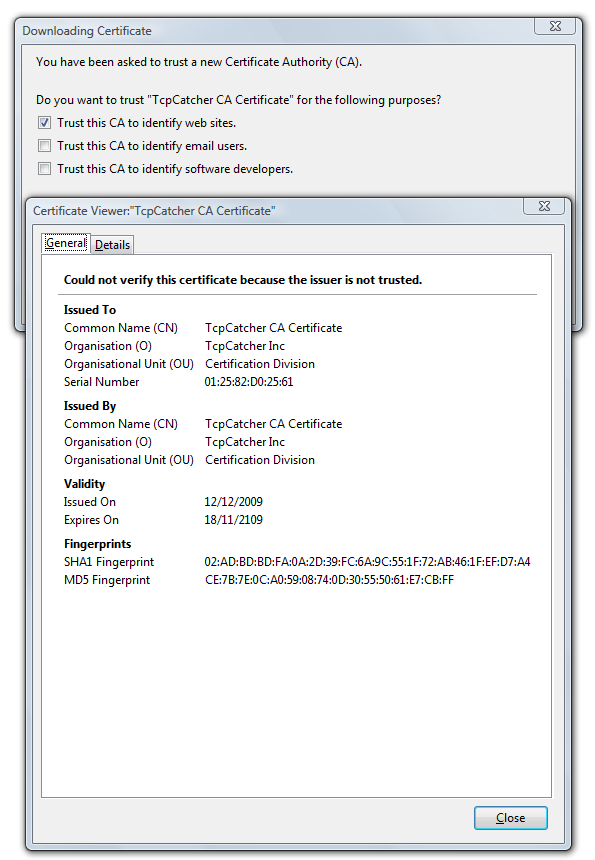Image resolution: width=595 pixels, height=860 pixels.
Task: Click the Close button in Certificate Viewer
Action: (x=511, y=818)
